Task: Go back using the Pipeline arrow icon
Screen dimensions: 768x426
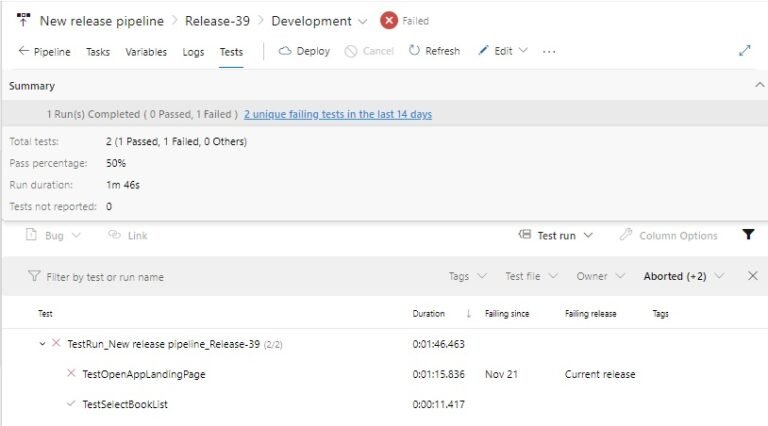Action: tap(24, 51)
